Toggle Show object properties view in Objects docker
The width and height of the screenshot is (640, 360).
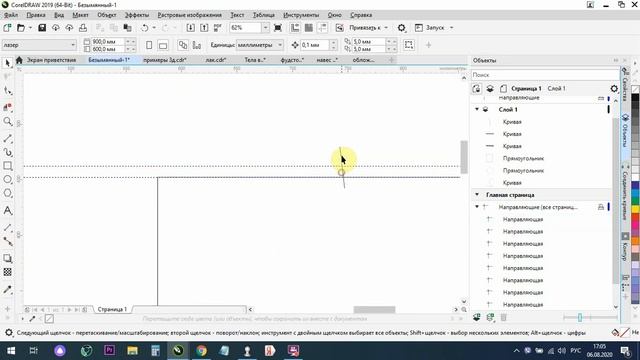(476, 89)
